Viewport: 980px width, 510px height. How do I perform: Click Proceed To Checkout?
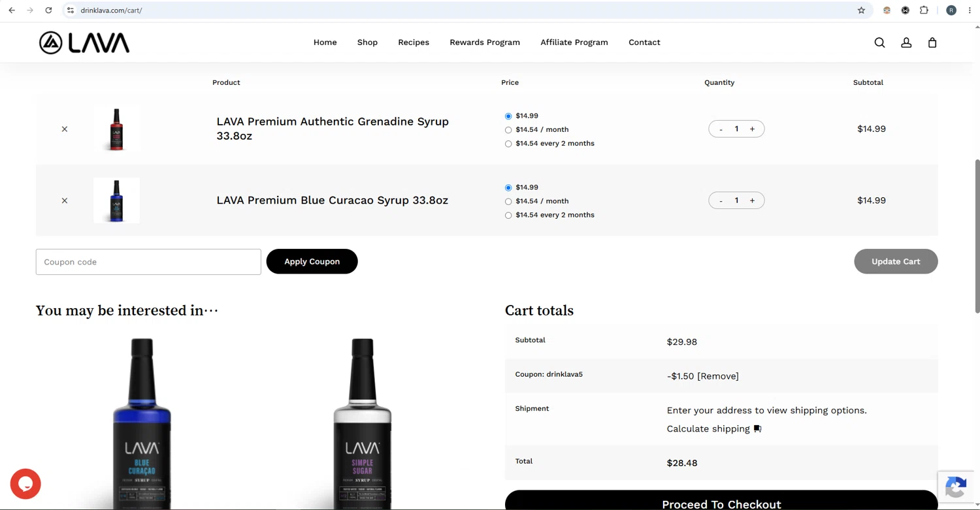[721, 500]
